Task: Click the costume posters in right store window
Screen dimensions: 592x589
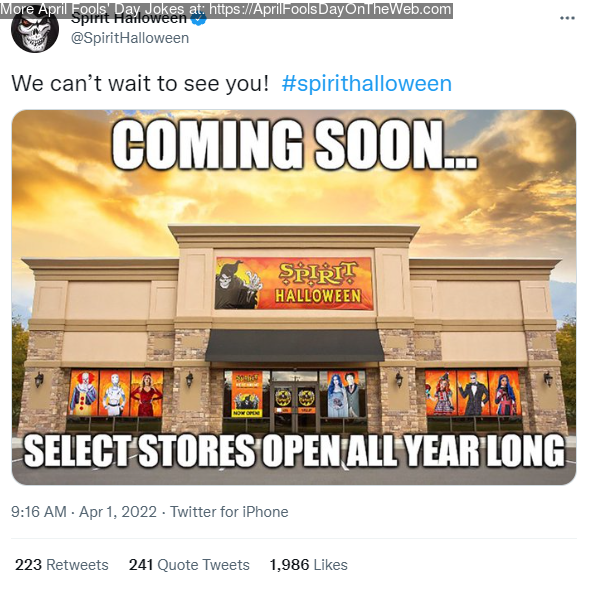Action: [x=473, y=393]
